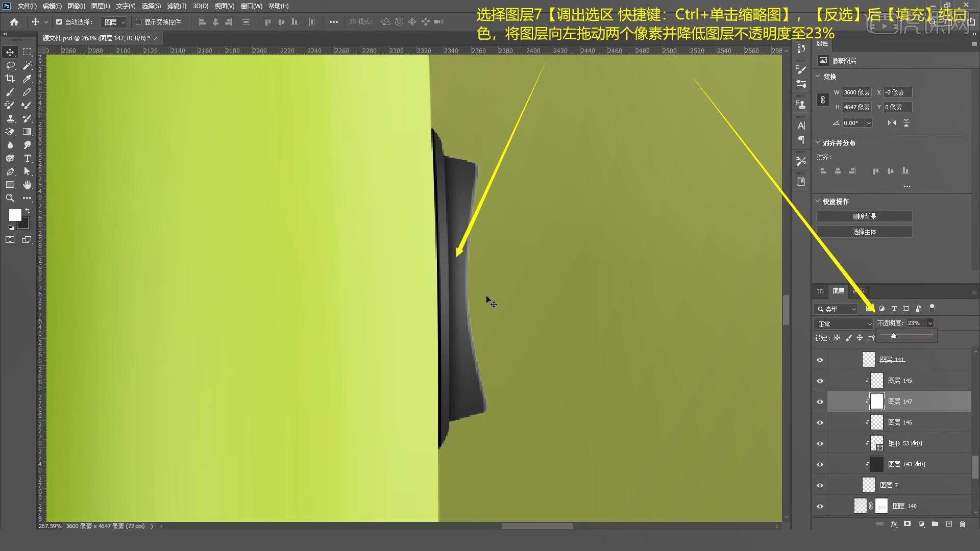Open the blend mode 正常 dropdown
This screenshot has width=980, height=551.
[844, 323]
